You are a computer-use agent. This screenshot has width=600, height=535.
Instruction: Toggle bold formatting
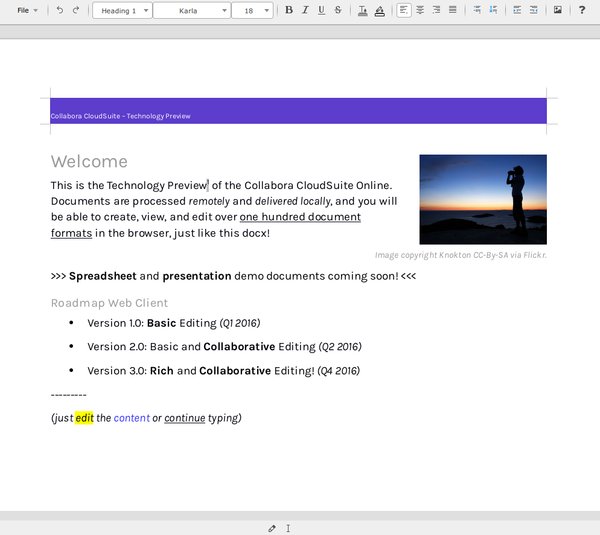289,10
